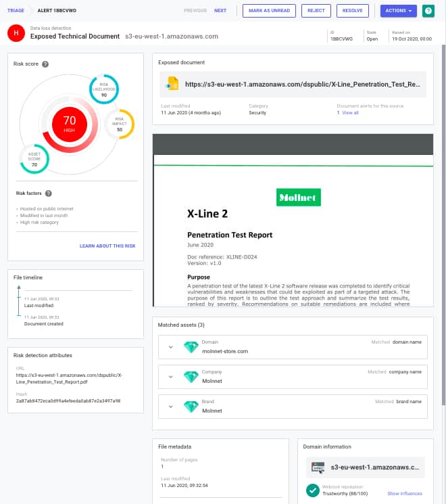The width and height of the screenshot is (446, 504).
Task: Click the '19 Oct 2020, 00:00' raised date
Action: pos(412,39)
